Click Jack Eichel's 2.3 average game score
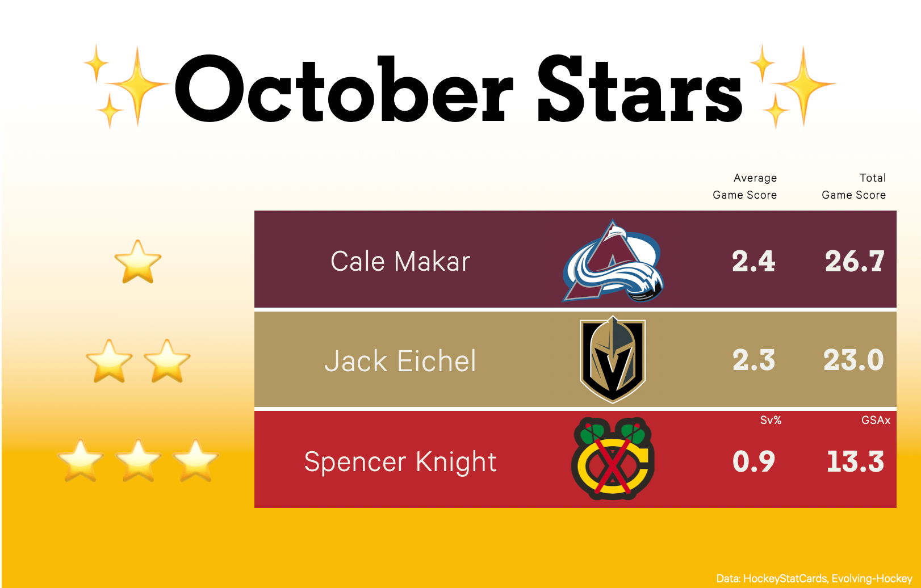Image resolution: width=921 pixels, height=588 pixels. pyautogui.click(x=753, y=360)
